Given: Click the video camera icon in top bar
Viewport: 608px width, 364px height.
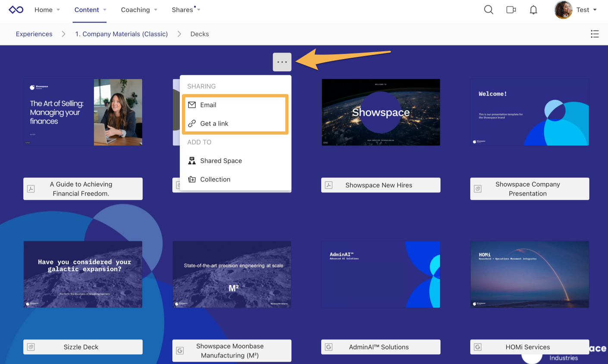Looking at the screenshot, I should (511, 9).
